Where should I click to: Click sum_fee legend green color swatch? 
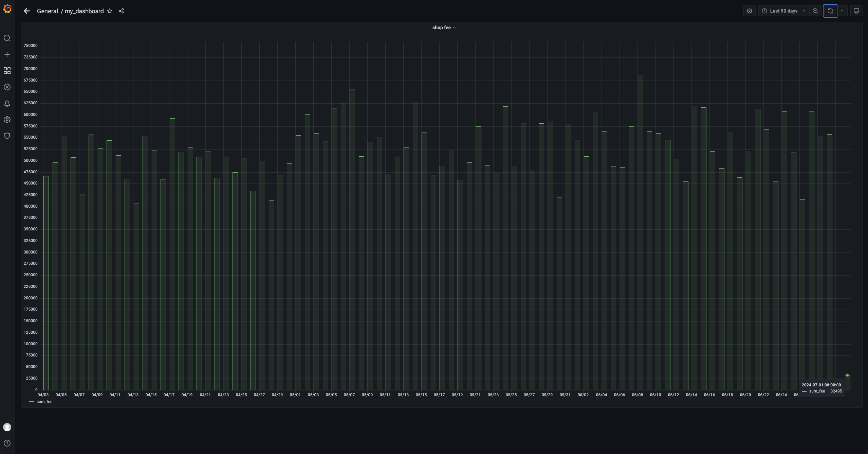(x=32, y=402)
